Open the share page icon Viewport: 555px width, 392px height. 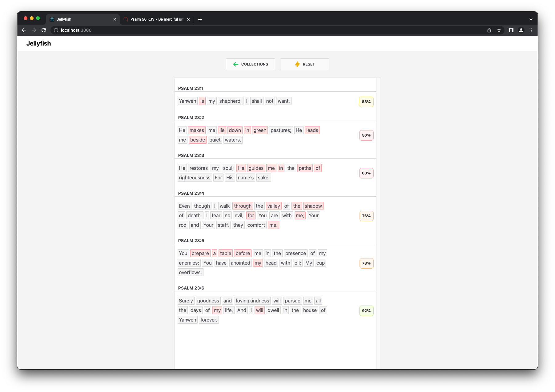click(x=489, y=30)
